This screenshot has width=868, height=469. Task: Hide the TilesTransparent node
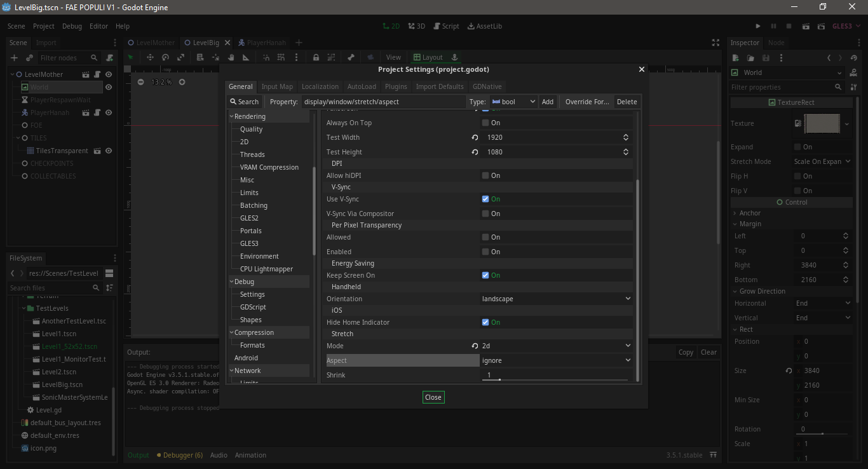(x=109, y=151)
